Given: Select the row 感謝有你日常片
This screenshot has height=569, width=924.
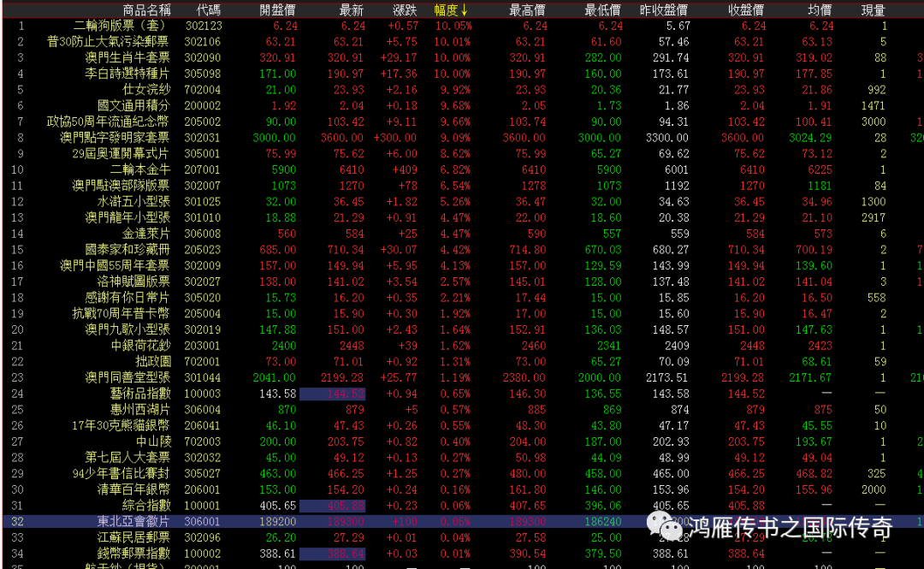Looking at the screenshot, I should [x=463, y=298].
